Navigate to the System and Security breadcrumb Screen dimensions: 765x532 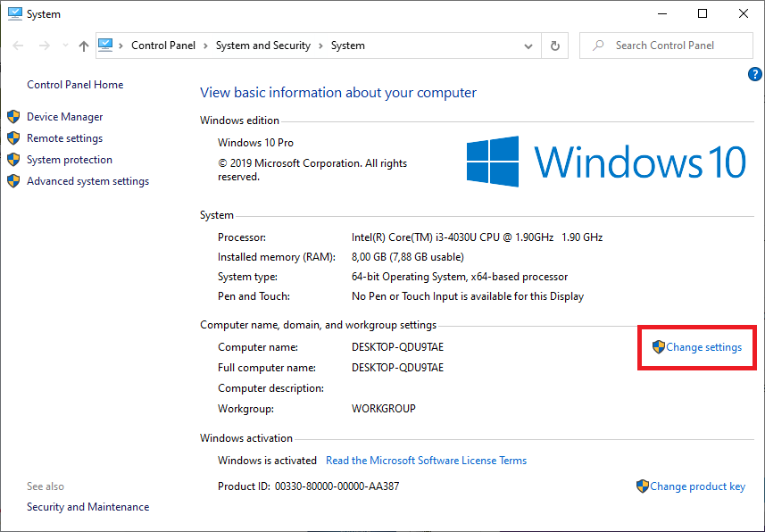point(262,46)
